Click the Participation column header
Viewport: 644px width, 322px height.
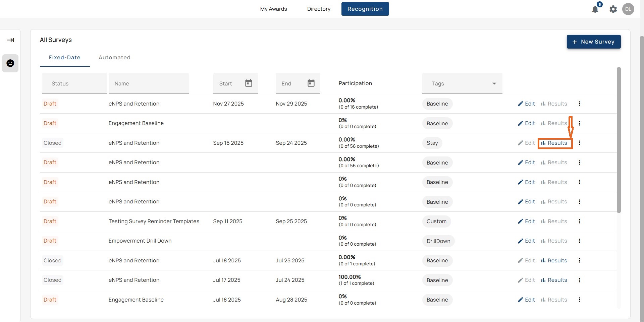[x=355, y=83]
